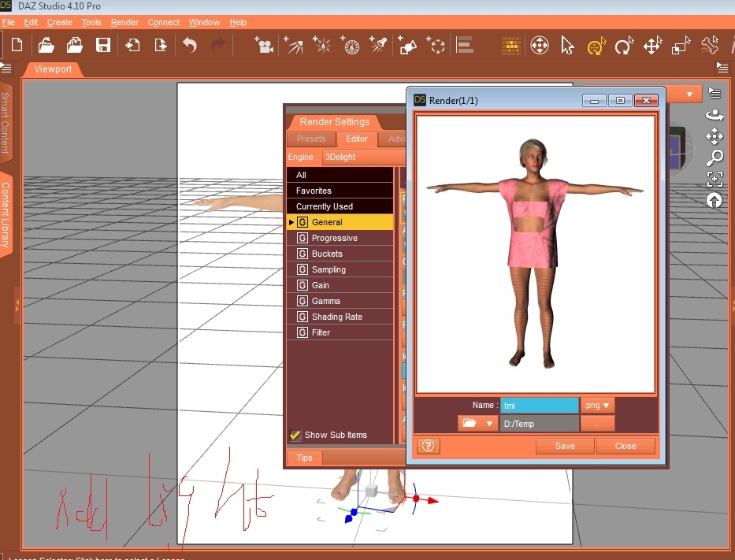Create a new camera from the toolbar
Screen dimensions: 735x560
pos(264,45)
